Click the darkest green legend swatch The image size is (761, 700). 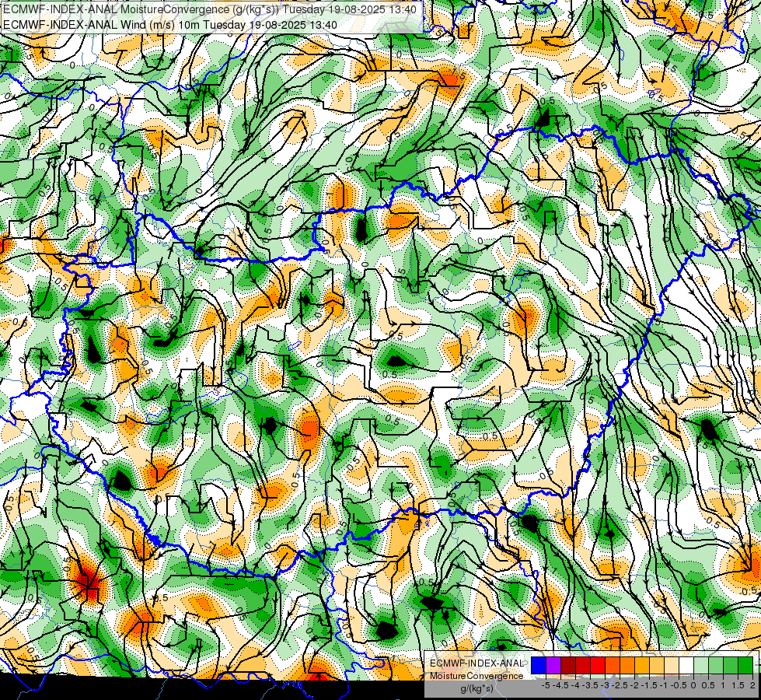pyautogui.click(x=745, y=666)
